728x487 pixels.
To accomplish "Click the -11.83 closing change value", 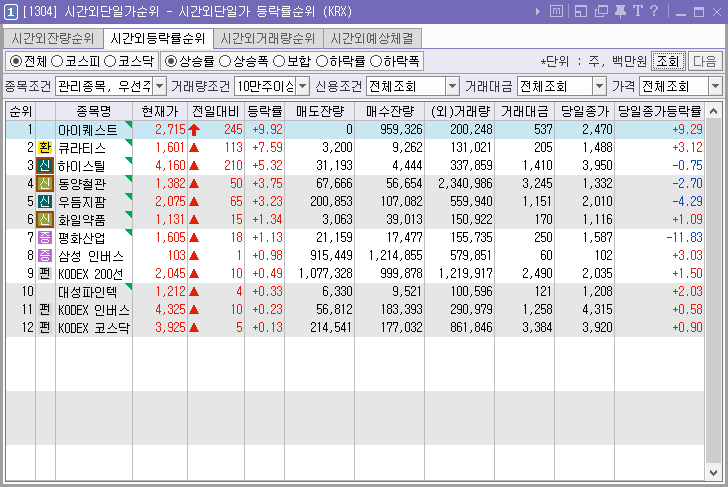I will pos(684,238).
